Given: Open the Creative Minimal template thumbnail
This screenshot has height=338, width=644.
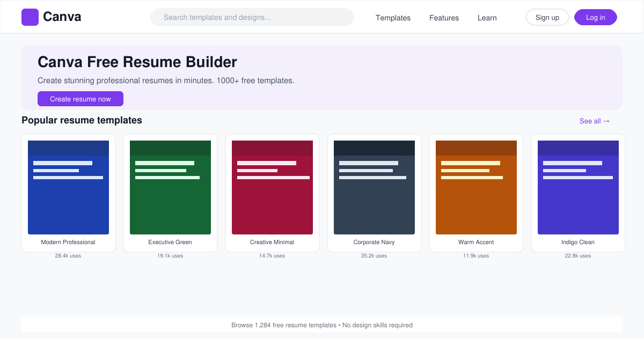Looking at the screenshot, I should (x=272, y=187).
